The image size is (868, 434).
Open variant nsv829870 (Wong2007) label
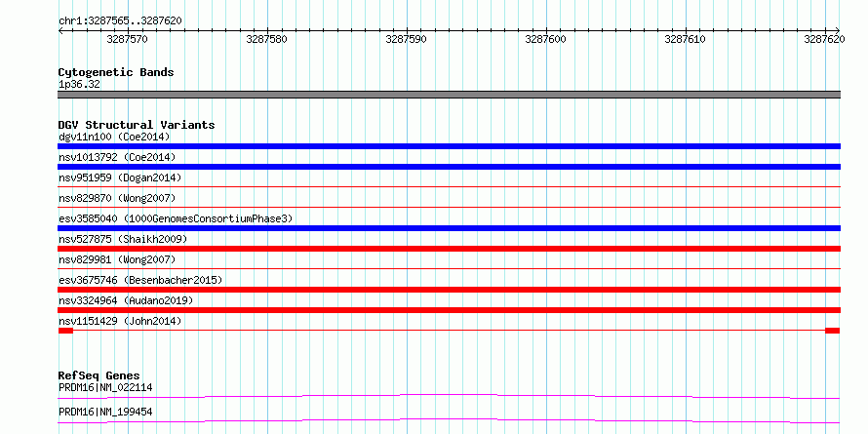click(x=117, y=198)
